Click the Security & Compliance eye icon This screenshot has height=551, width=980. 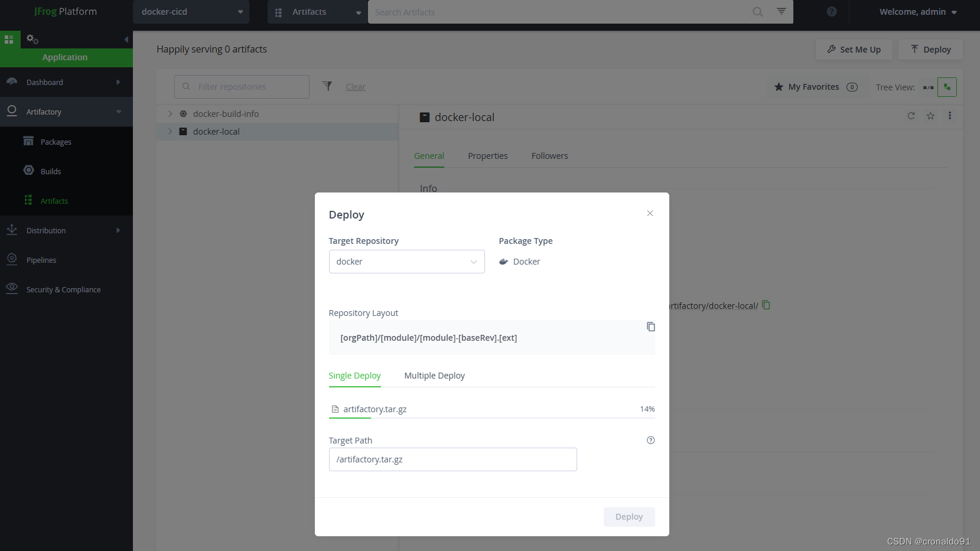(12, 288)
